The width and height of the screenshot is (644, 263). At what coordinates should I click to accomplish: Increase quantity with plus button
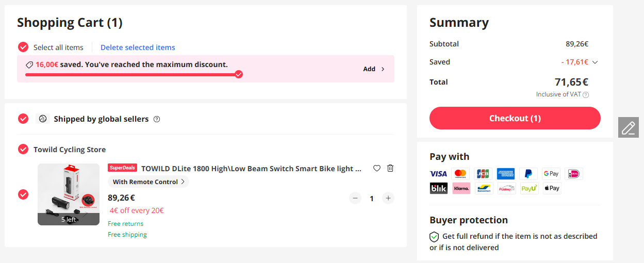[388, 198]
